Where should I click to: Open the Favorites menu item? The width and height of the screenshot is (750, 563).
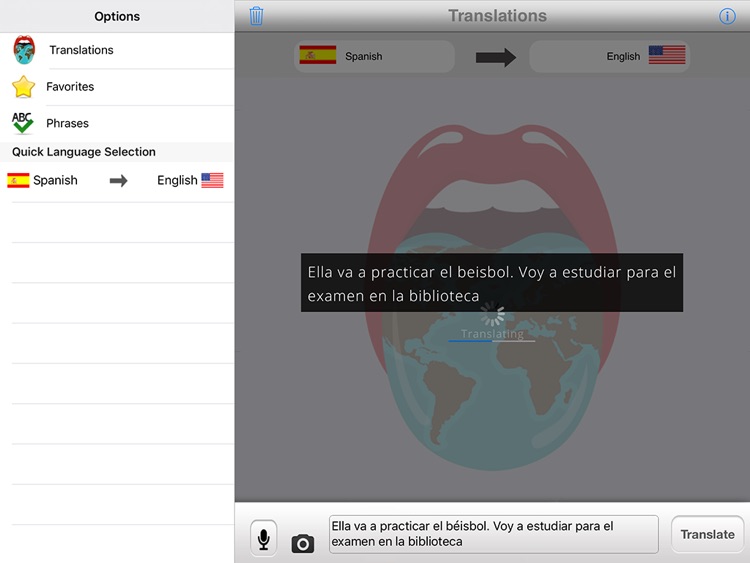tap(70, 87)
